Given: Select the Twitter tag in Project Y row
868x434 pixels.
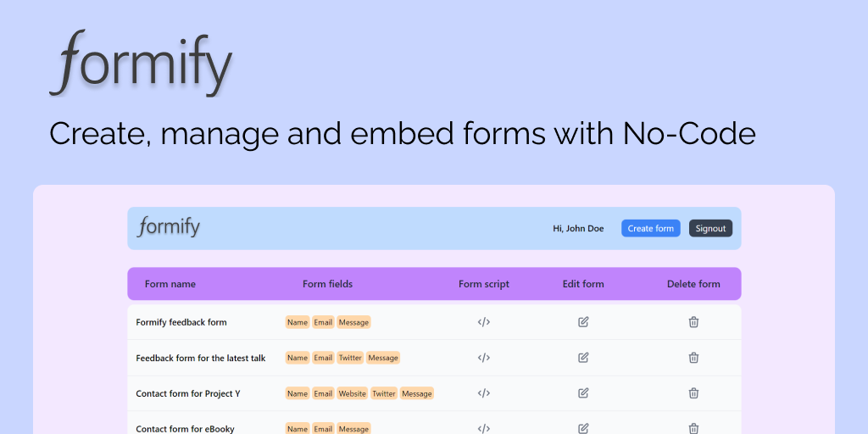Looking at the screenshot, I should (384, 393).
